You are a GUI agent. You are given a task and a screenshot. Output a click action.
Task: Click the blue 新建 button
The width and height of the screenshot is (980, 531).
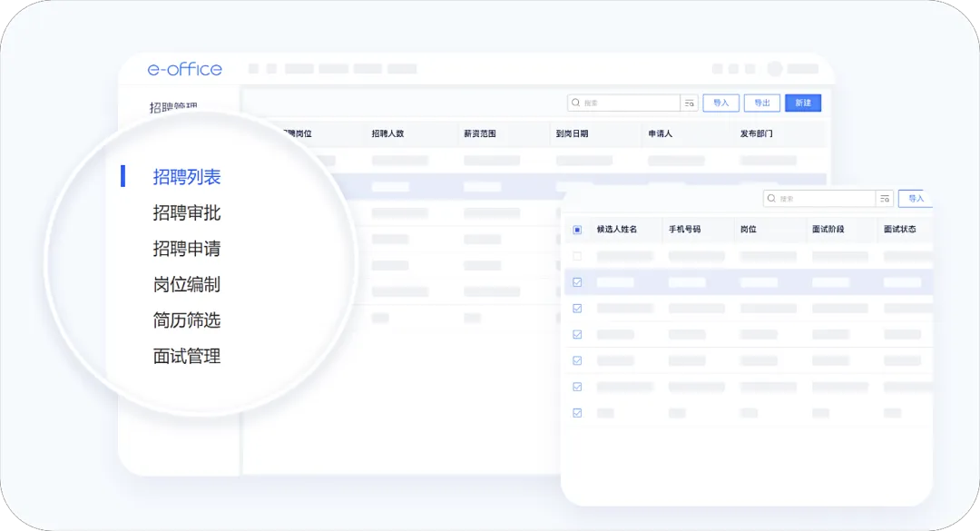(x=803, y=103)
